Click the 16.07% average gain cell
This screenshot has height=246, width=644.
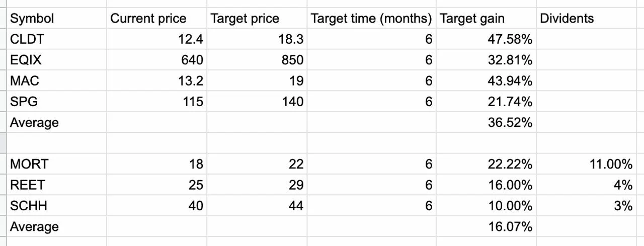point(486,226)
